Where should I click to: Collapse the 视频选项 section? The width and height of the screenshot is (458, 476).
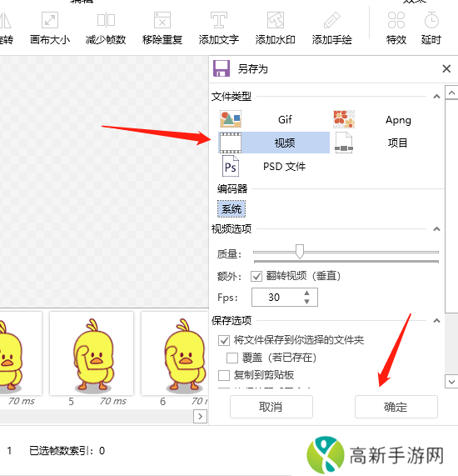click(436, 229)
